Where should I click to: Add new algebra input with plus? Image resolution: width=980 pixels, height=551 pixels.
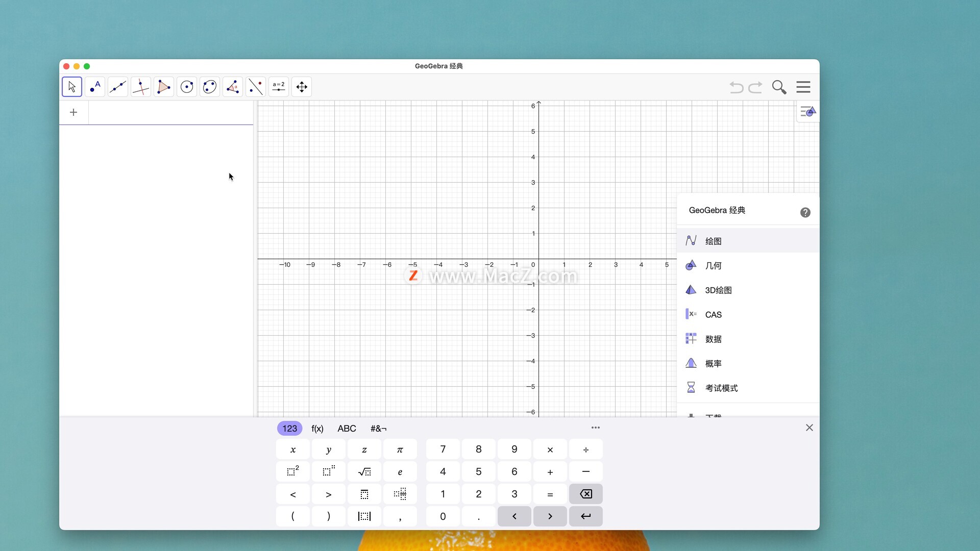(x=73, y=112)
